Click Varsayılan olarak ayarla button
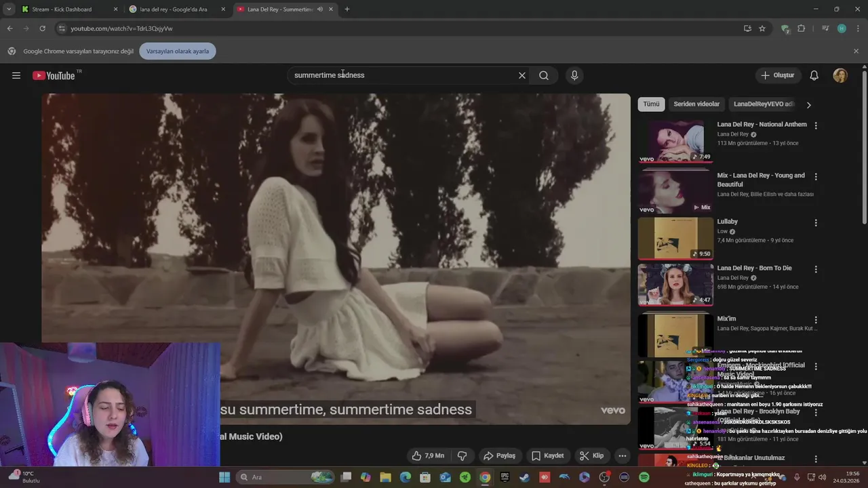The image size is (868, 488). tap(178, 51)
